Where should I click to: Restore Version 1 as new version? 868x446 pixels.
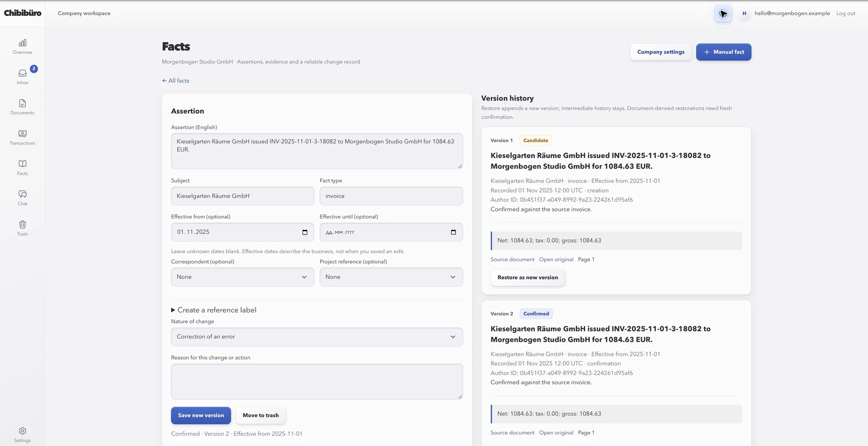tap(528, 278)
